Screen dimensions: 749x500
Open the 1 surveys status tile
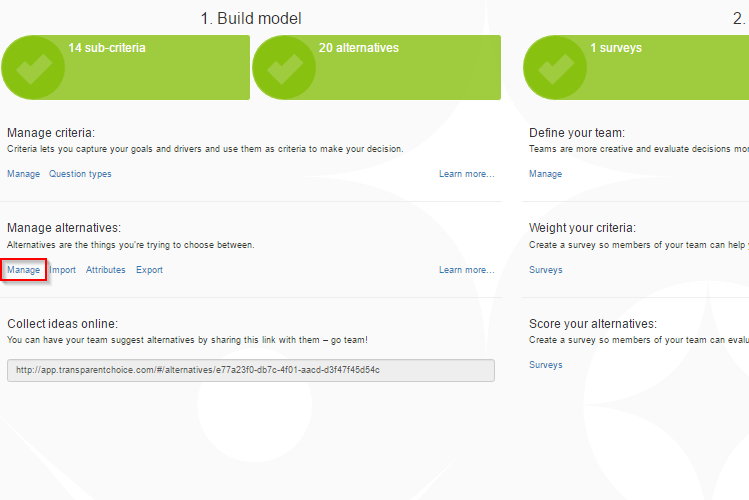pos(636,67)
